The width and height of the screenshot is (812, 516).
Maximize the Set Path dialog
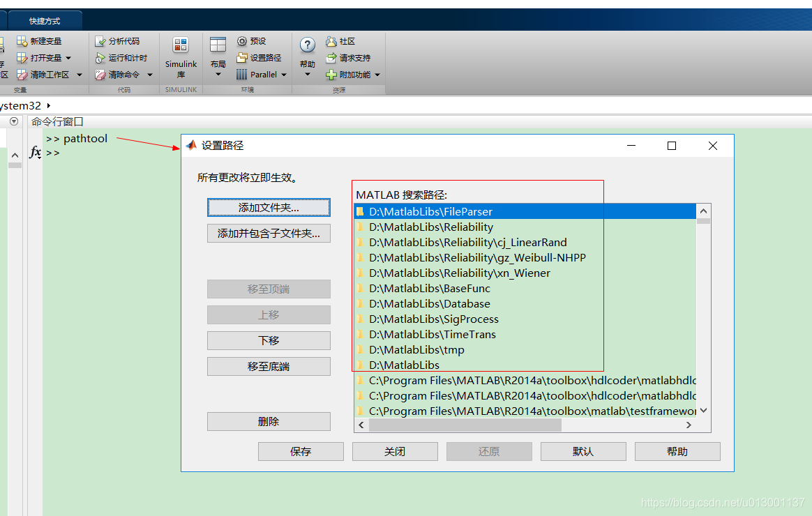[672, 146]
